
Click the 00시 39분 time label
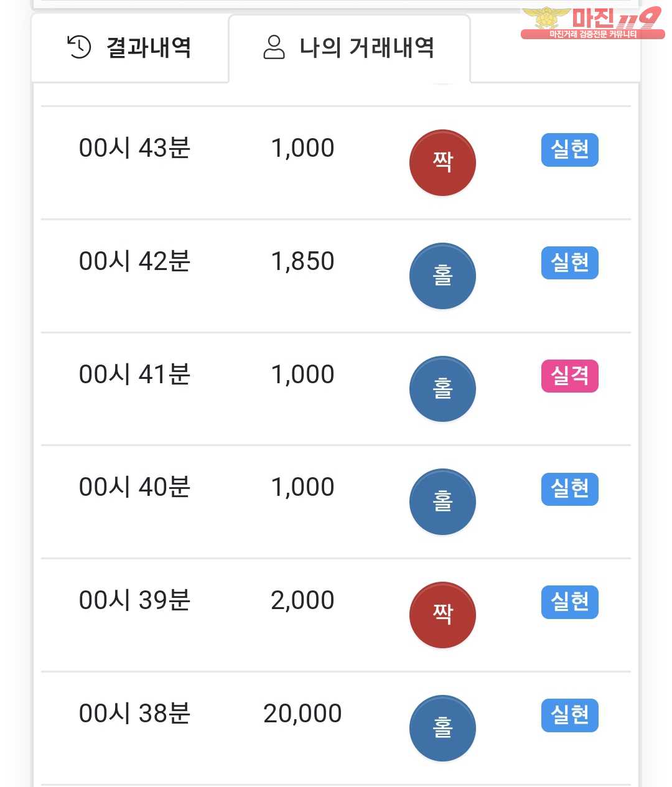[x=134, y=600]
